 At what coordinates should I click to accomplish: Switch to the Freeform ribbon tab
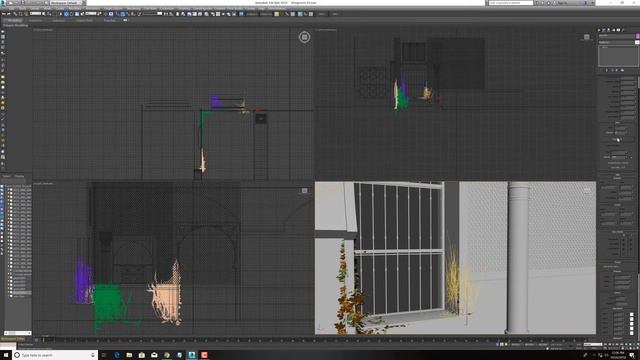[x=36, y=20]
